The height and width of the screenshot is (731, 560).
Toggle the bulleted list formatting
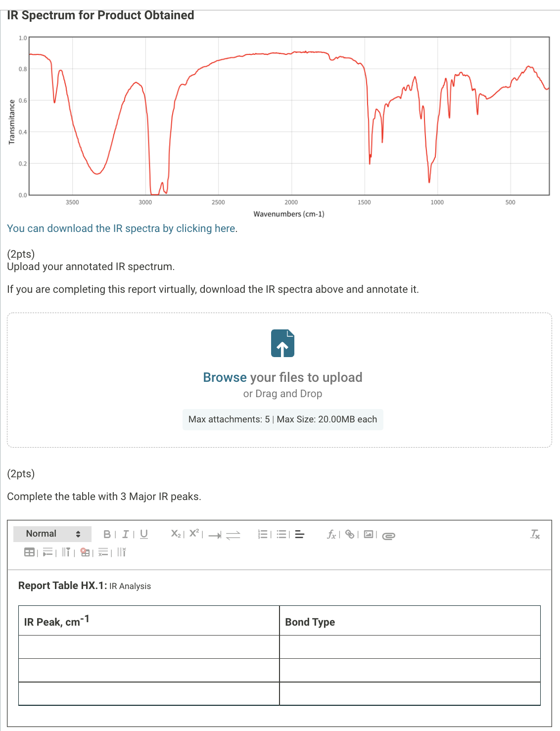(281, 534)
